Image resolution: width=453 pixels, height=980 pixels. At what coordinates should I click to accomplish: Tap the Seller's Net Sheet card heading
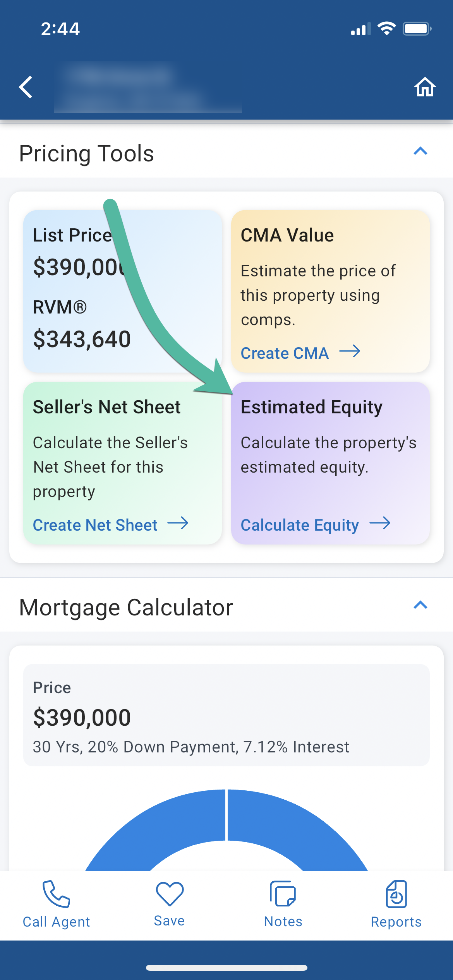coord(106,407)
